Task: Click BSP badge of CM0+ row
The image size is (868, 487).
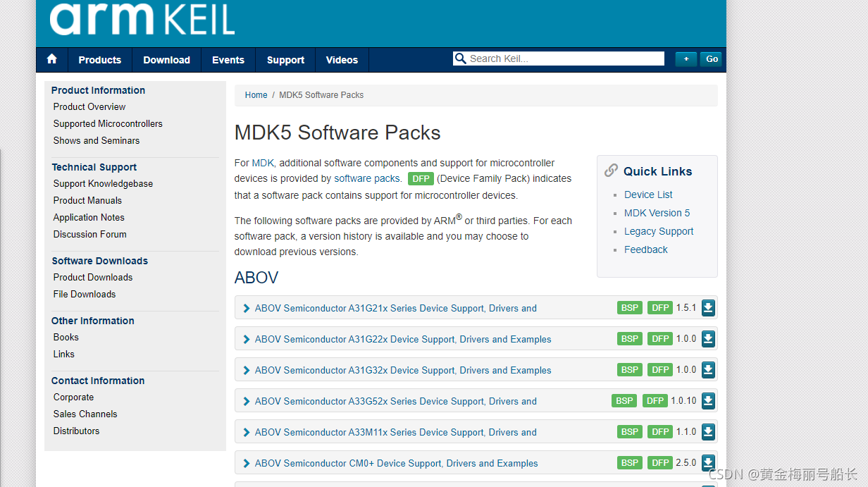Action: point(630,463)
